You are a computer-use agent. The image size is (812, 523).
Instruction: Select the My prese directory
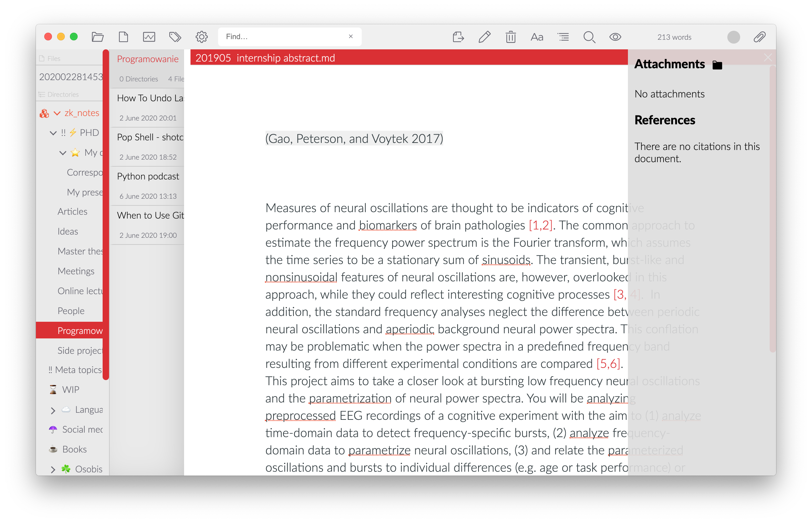click(x=85, y=192)
